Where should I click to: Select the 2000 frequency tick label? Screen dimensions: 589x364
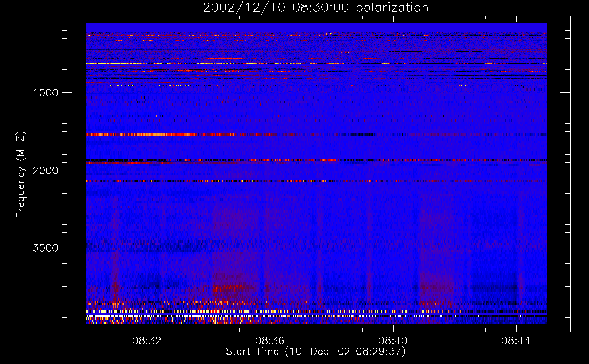[46, 170]
